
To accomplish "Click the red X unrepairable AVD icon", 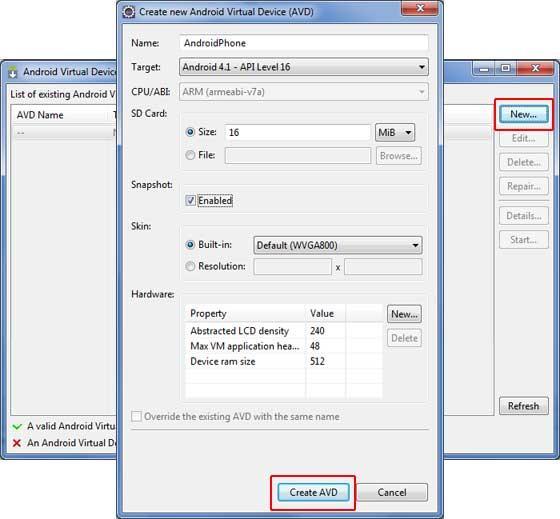I will pos(16,443).
